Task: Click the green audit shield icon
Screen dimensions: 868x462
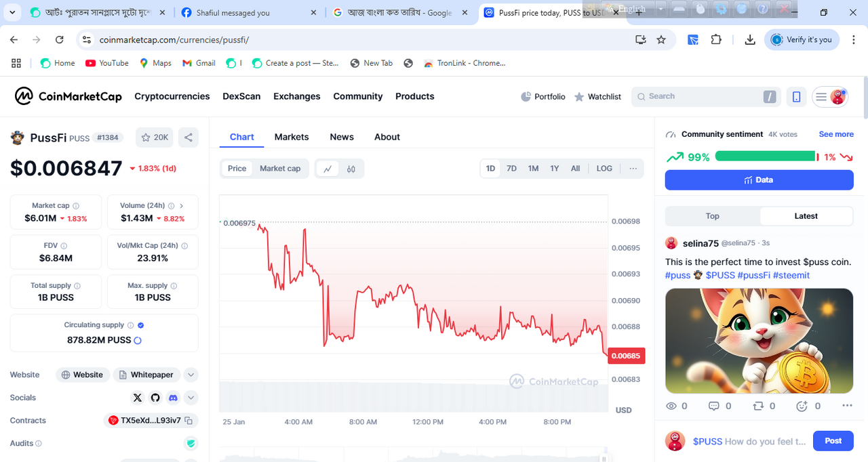Action: pos(191,444)
